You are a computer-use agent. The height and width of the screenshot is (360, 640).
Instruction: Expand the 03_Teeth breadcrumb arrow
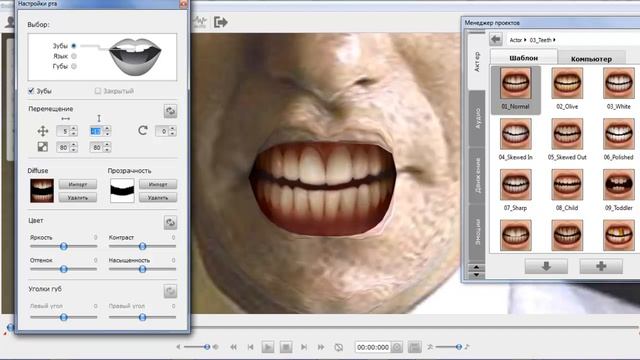[x=554, y=40]
